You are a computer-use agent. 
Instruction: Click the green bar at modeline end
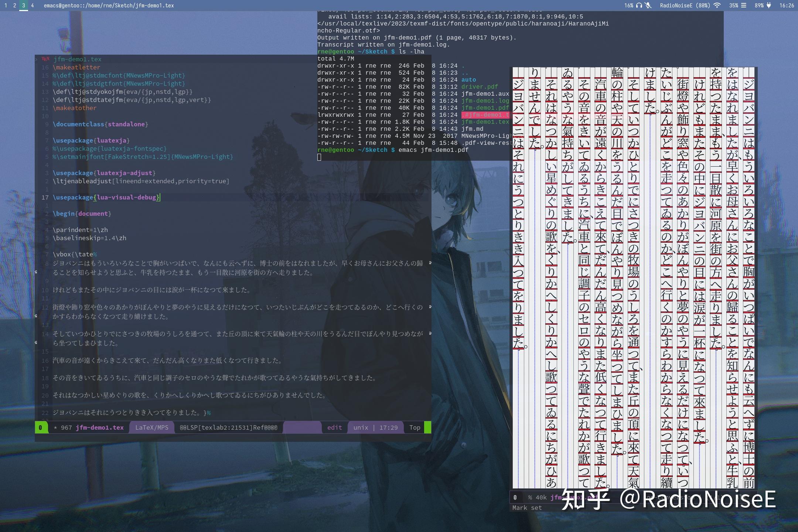click(x=427, y=427)
